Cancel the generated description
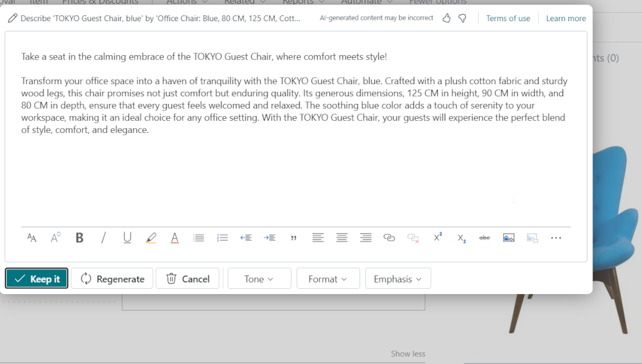The image size is (642, 364). (x=187, y=279)
